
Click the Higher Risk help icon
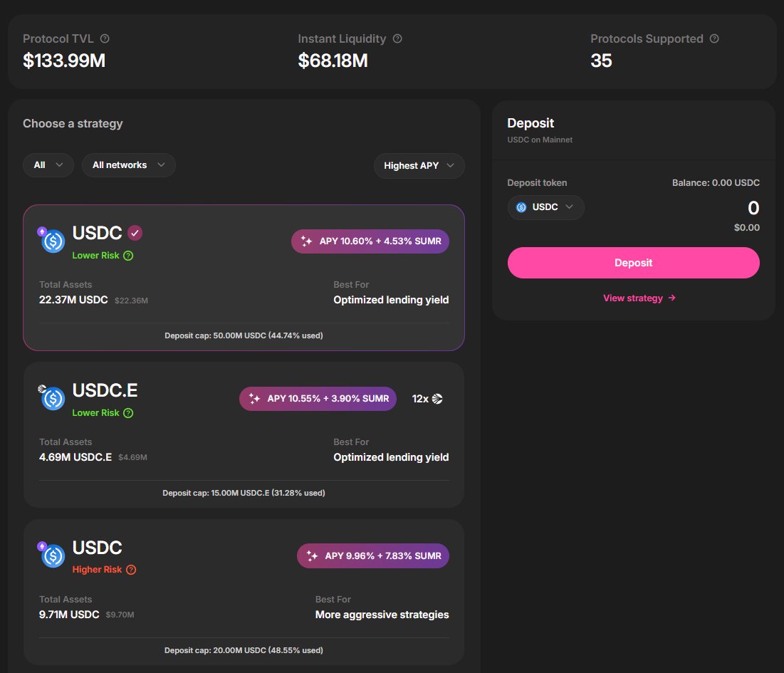pyautogui.click(x=131, y=570)
